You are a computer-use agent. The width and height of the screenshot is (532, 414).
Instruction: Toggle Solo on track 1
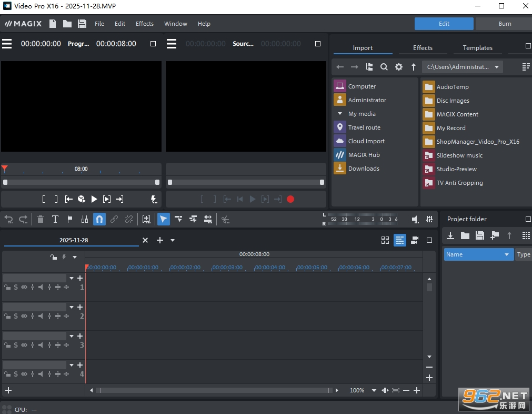(16, 287)
